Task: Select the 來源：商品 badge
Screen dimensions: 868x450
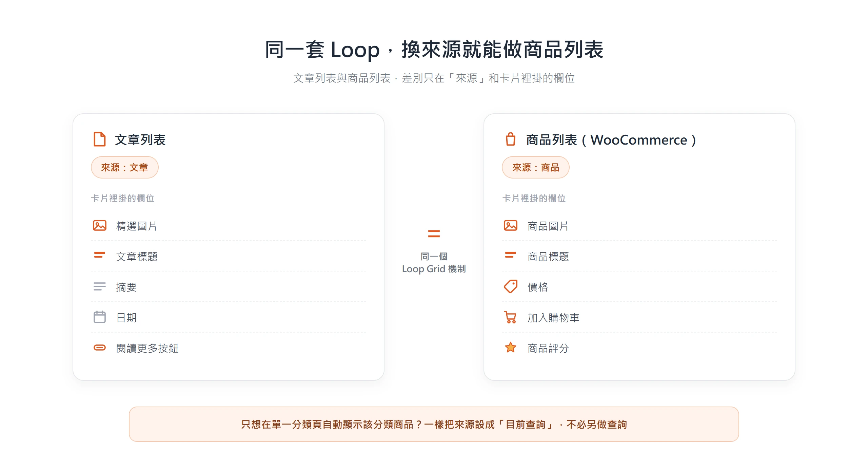Action: click(536, 167)
